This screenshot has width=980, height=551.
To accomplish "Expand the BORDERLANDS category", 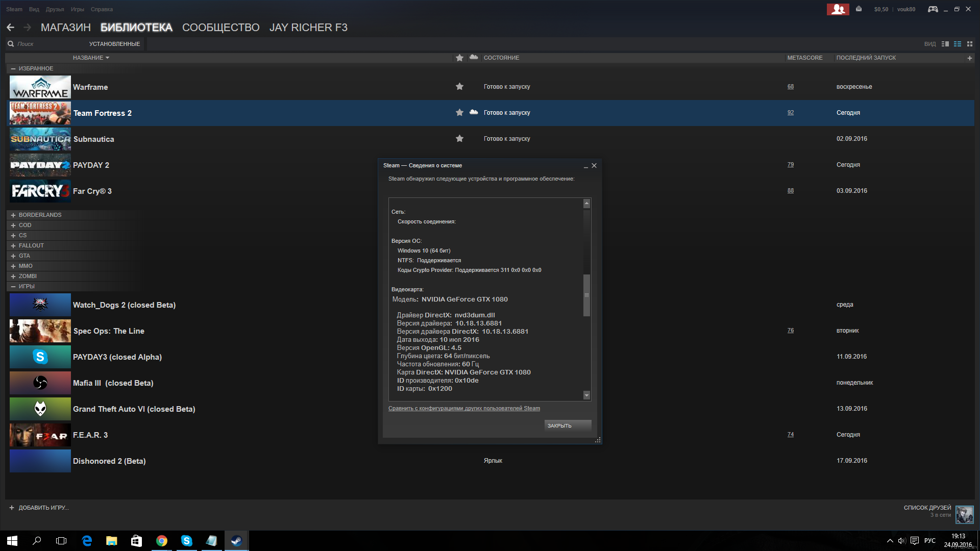I will coord(13,215).
